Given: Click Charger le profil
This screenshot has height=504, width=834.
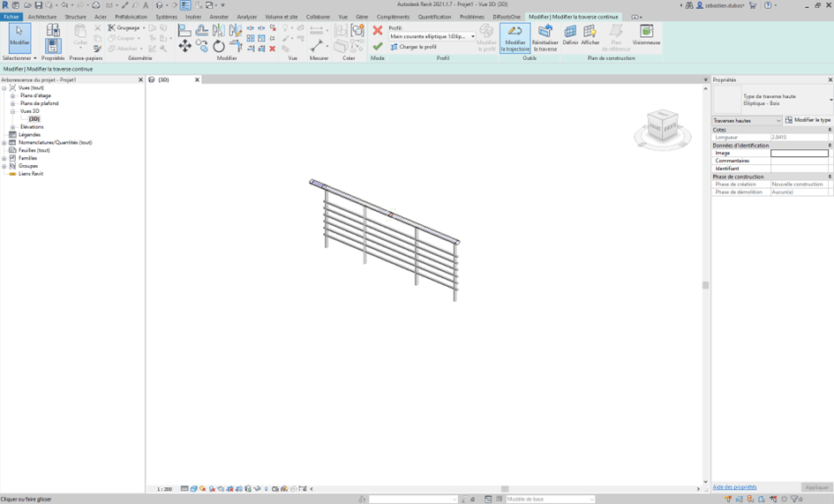Looking at the screenshot, I should [x=413, y=47].
